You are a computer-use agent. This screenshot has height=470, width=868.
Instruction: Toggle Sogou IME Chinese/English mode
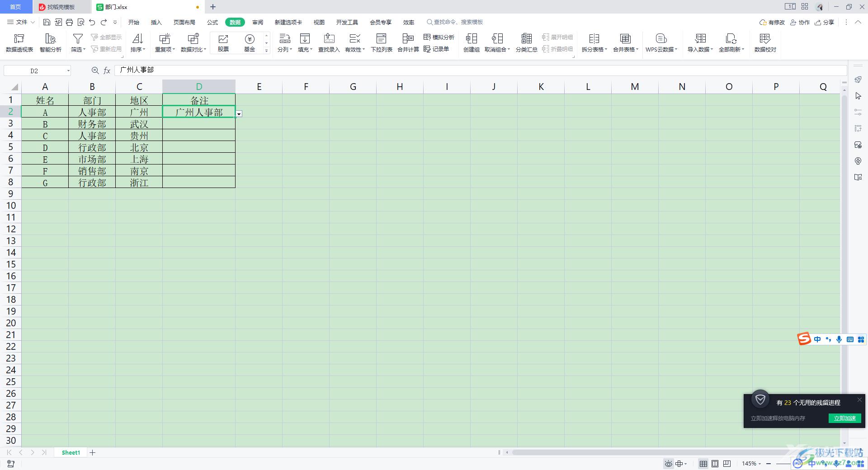pyautogui.click(x=817, y=339)
